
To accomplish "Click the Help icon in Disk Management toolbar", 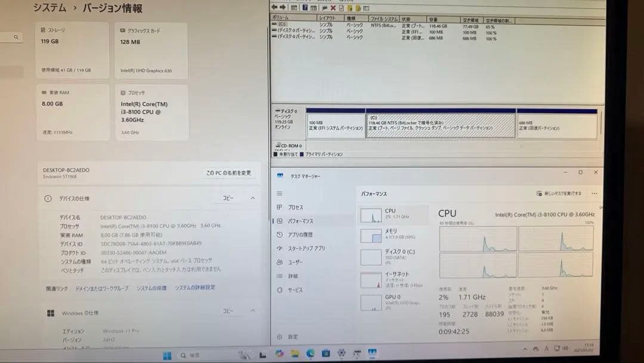I will click(305, 7).
